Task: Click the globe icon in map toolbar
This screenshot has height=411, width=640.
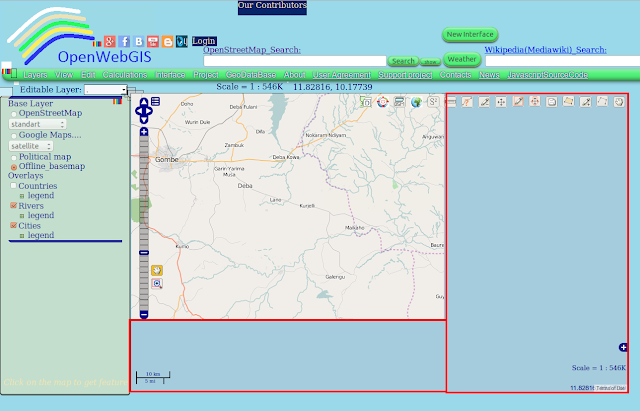Action: click(416, 102)
